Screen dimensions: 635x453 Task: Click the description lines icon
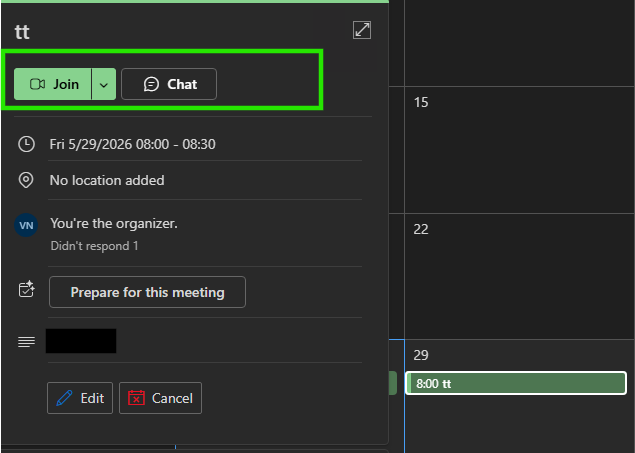point(26,342)
